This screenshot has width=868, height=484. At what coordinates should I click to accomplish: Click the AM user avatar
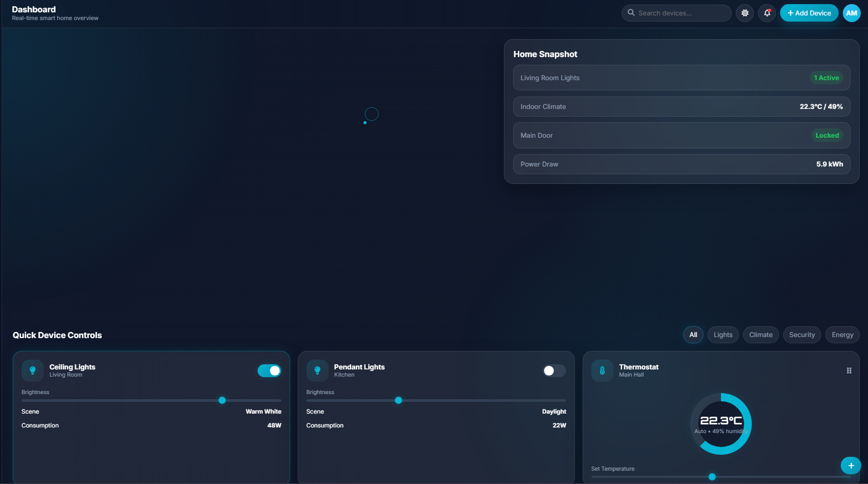coord(852,13)
